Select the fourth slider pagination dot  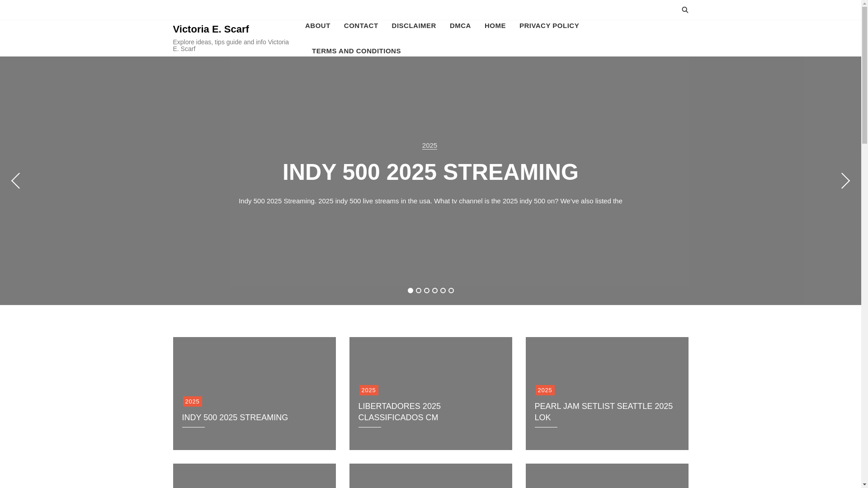point(435,291)
